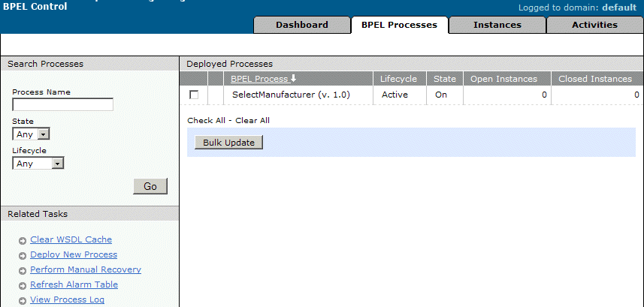Click the Open Instances column header
The width and height of the screenshot is (644, 307).
point(503,79)
